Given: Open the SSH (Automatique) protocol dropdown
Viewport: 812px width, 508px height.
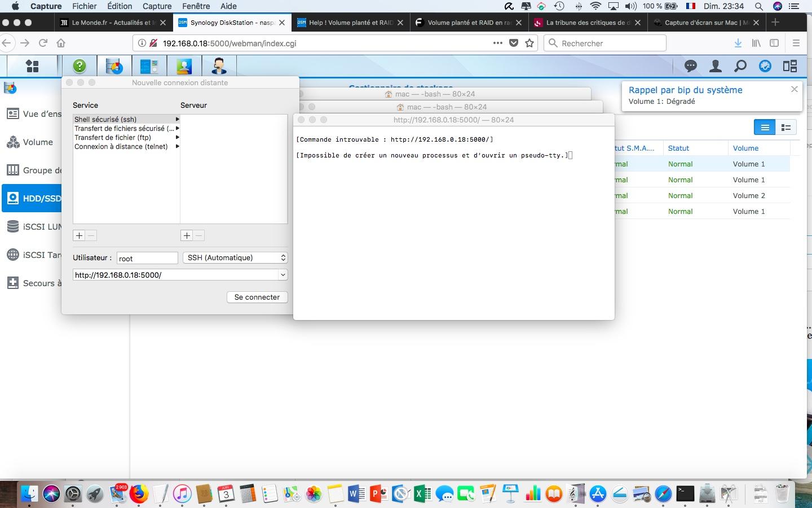Looking at the screenshot, I should point(235,257).
